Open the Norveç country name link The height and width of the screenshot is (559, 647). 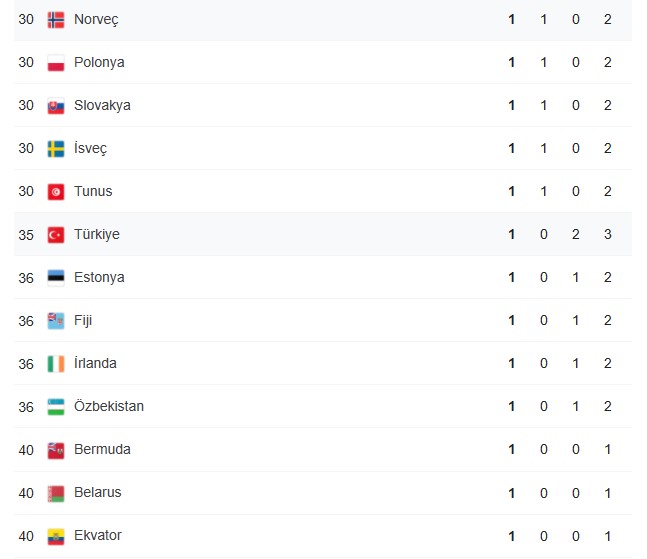(96, 19)
